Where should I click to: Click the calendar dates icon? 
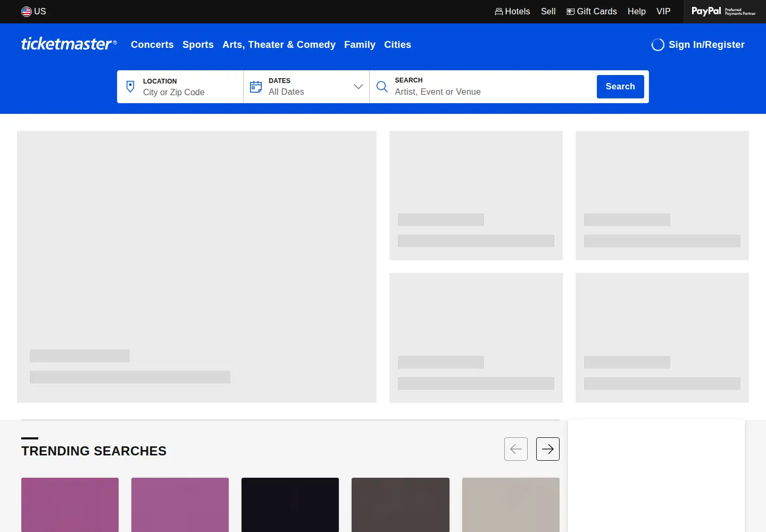tap(256, 86)
